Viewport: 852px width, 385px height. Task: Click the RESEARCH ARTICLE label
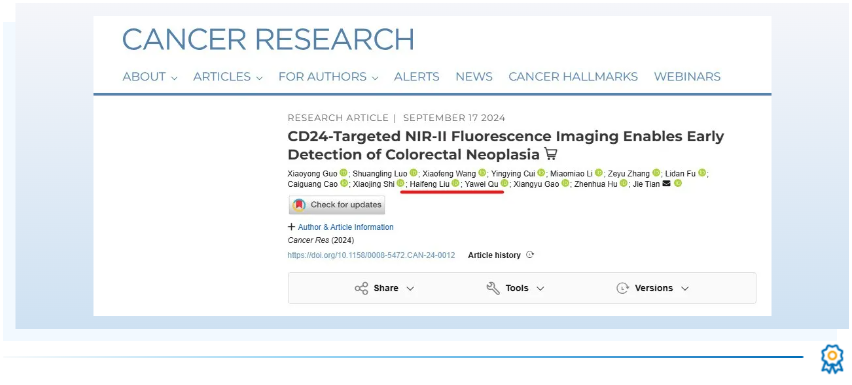pyautogui.click(x=338, y=118)
